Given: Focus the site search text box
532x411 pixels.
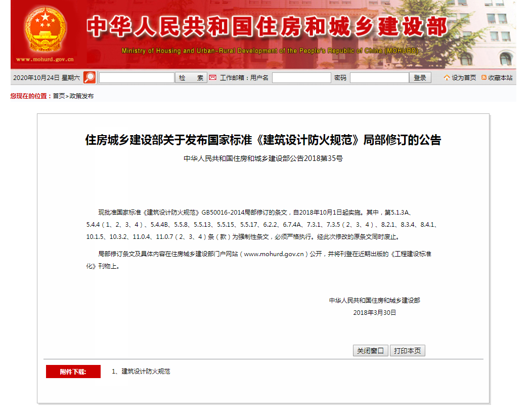Looking at the screenshot, I should pyautogui.click(x=137, y=78).
